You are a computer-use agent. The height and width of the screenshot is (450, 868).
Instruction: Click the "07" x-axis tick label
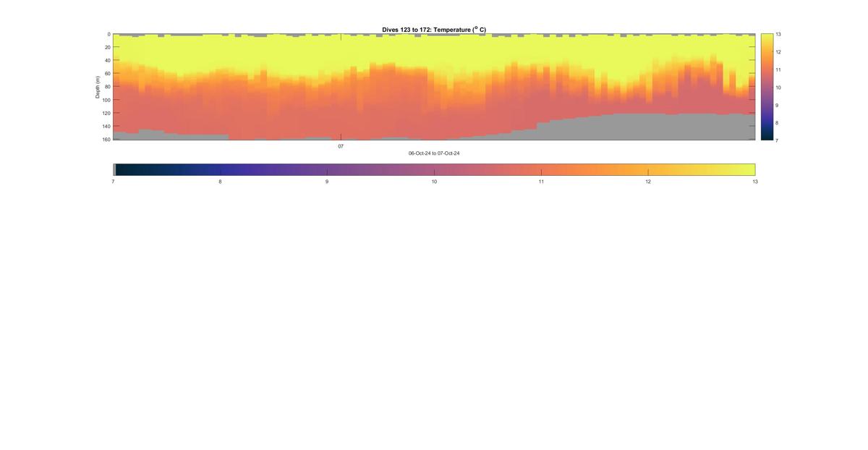[x=341, y=146]
